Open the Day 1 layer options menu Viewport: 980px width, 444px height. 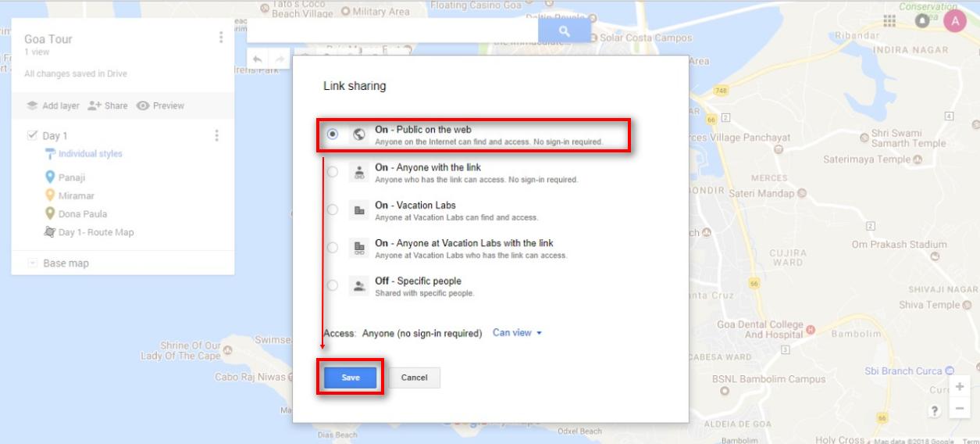216,135
